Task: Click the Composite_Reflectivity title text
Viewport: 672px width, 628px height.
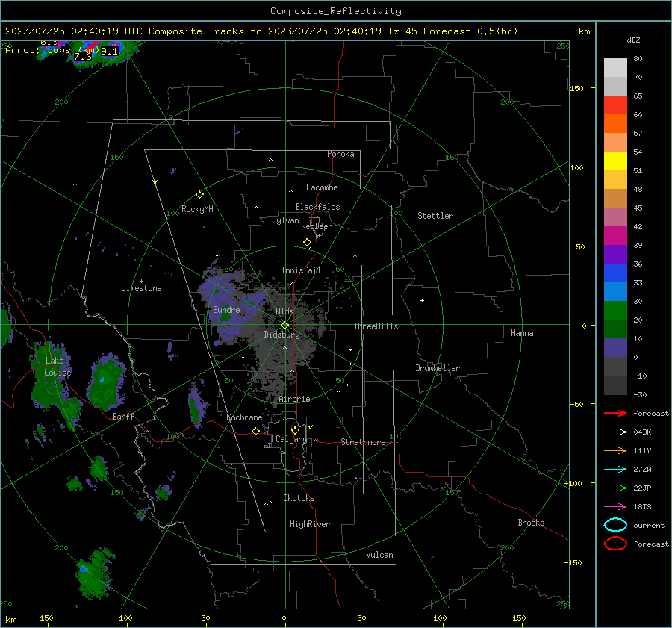Action: [x=336, y=11]
